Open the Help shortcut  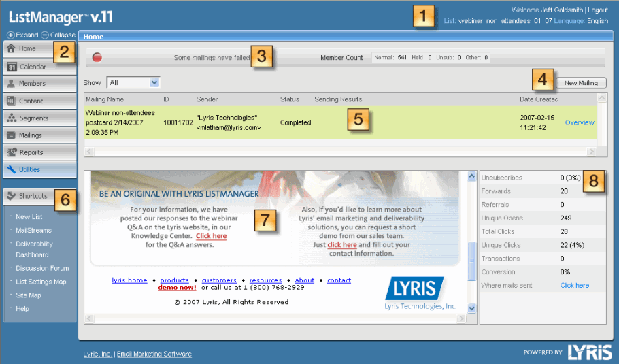[x=22, y=308]
